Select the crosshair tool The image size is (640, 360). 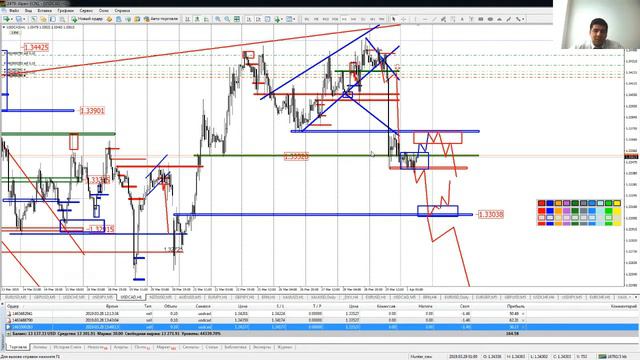[404, 19]
